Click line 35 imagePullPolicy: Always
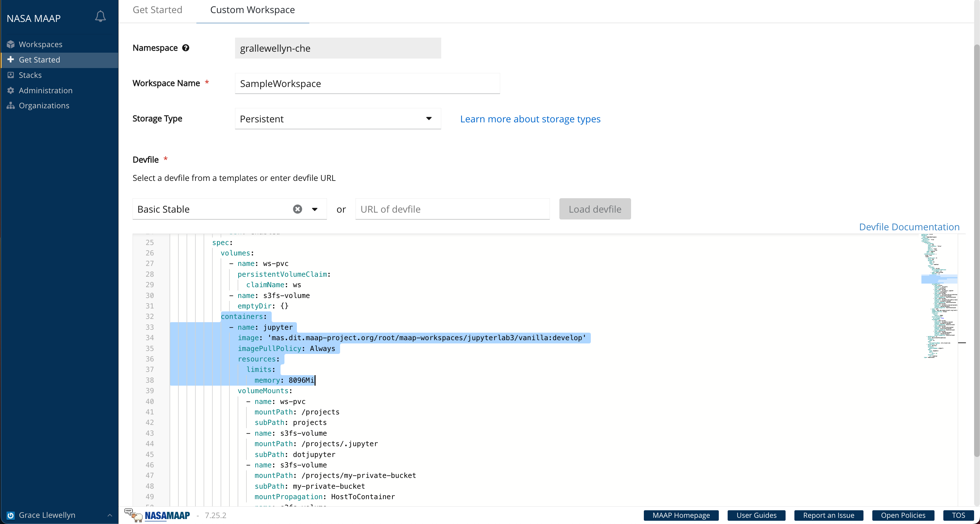The height and width of the screenshot is (524, 980). click(x=286, y=348)
